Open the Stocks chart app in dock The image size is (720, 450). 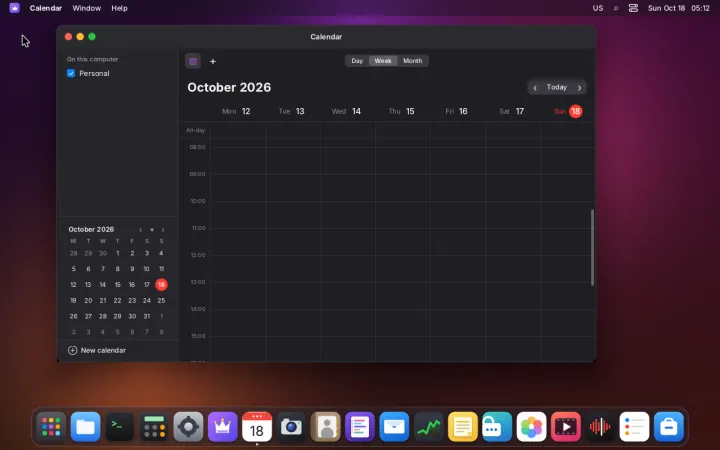point(428,427)
